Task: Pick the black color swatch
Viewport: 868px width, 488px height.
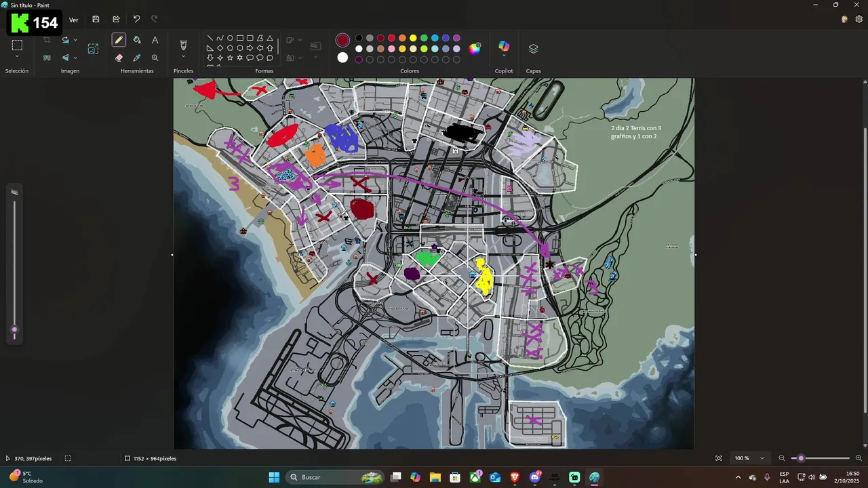Action: (x=359, y=38)
